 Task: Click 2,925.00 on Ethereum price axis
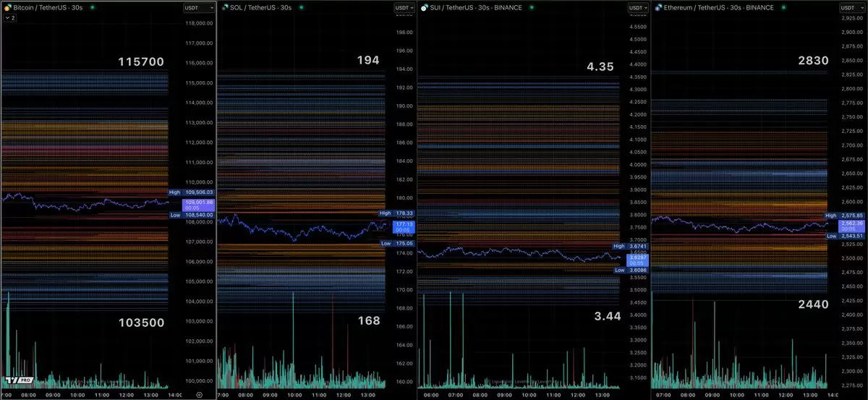[853, 19]
